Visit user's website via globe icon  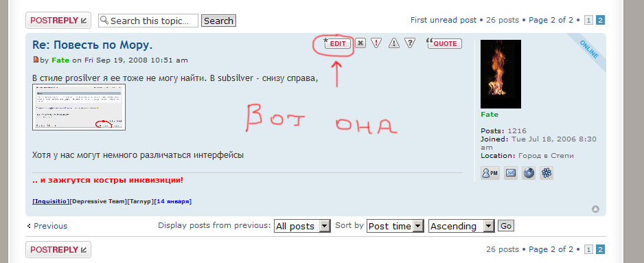(x=529, y=173)
